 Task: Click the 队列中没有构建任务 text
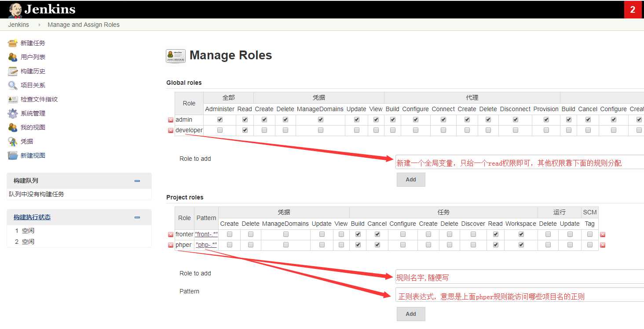[37, 194]
